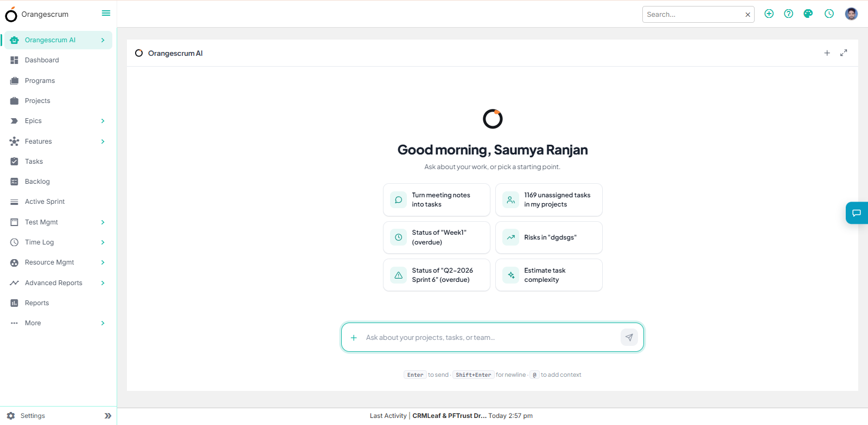Open the help question mark icon
Screen dimensions: 868x425
click(x=788, y=14)
